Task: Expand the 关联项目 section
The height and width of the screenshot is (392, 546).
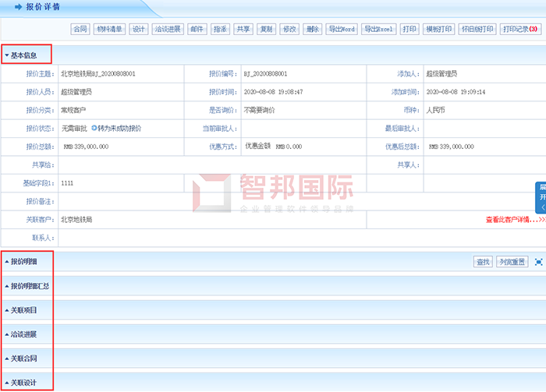Action: 21,310
